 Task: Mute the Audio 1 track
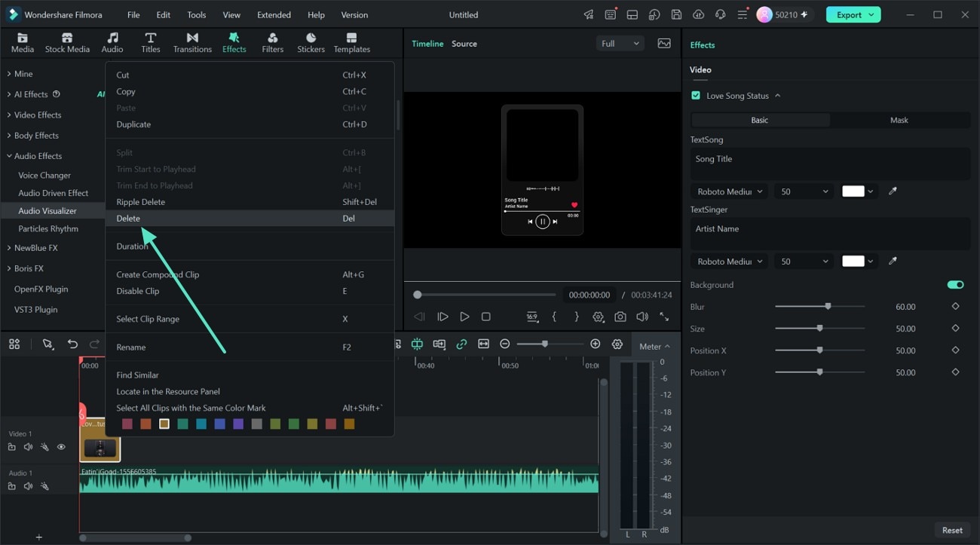(x=28, y=486)
